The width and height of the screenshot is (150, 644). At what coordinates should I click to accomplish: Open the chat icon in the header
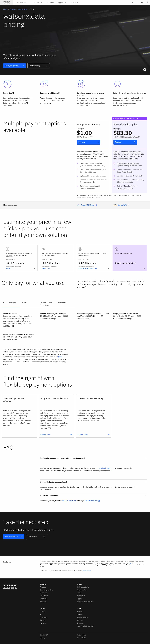[x=137, y=2]
